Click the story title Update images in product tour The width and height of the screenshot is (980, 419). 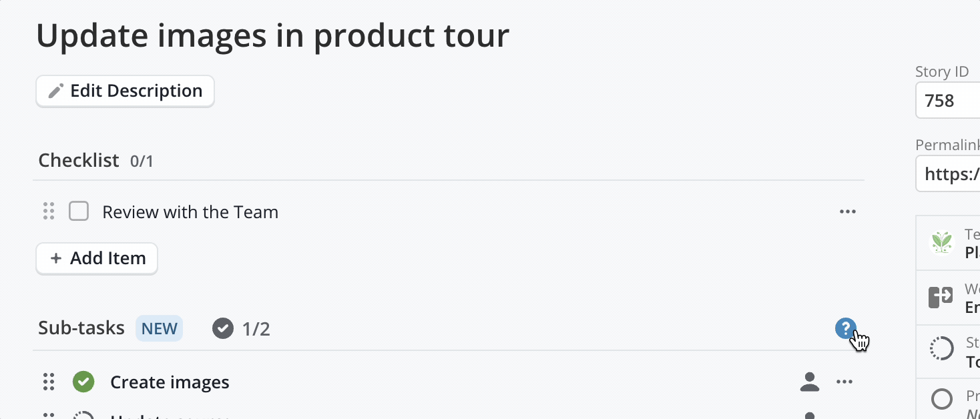point(272,35)
